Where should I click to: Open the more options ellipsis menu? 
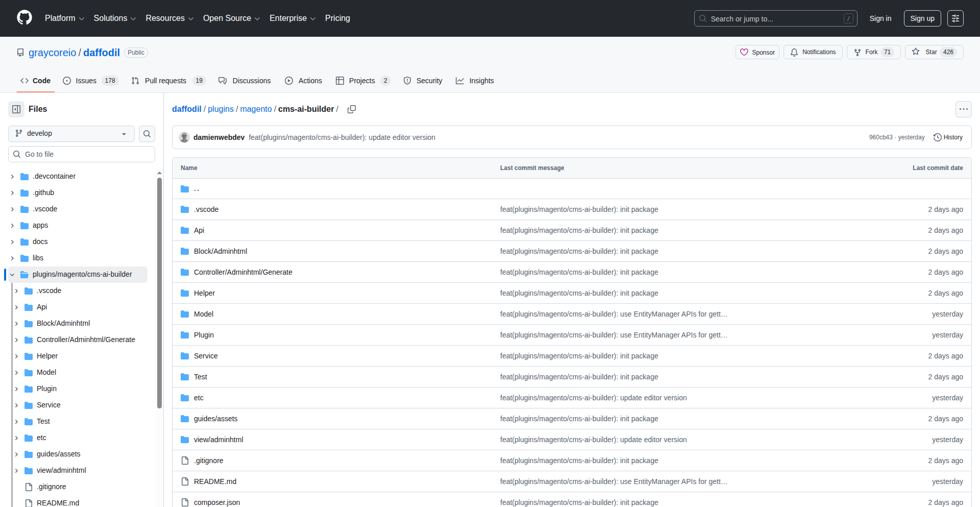click(x=963, y=109)
